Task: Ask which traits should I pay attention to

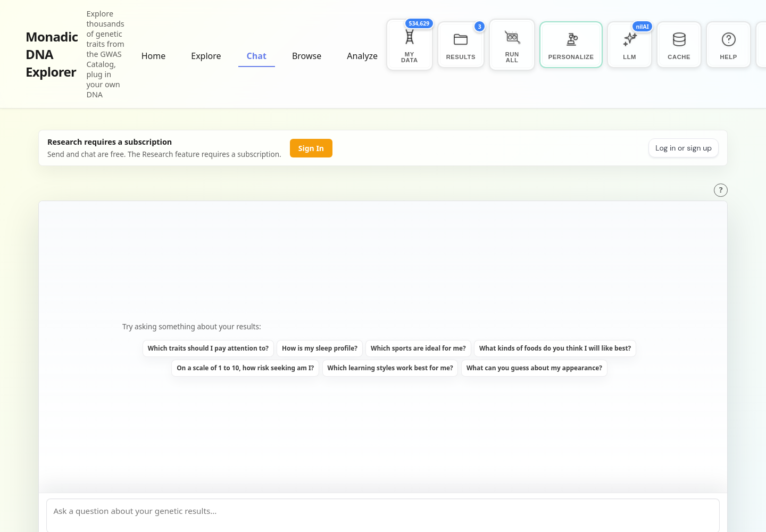Action: pyautogui.click(x=208, y=348)
